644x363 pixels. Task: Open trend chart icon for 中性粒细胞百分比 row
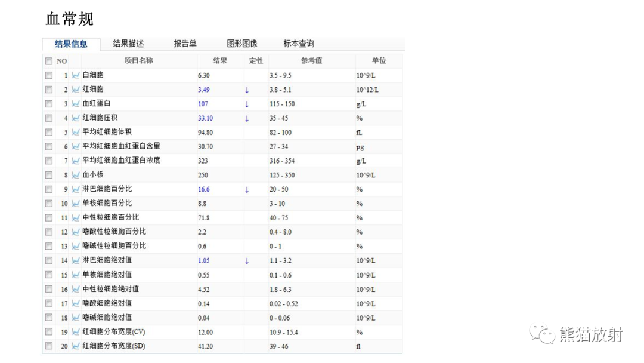[x=76, y=217]
